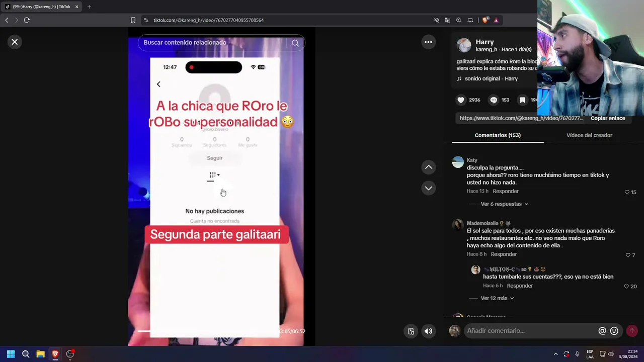The height and width of the screenshot is (362, 644).
Task: Open comments via speech bubble icon
Action: pos(494,100)
